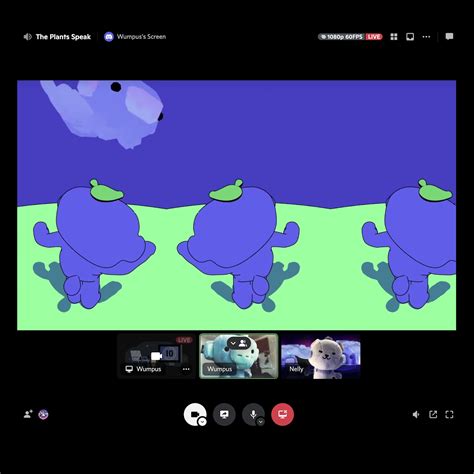The image size is (474, 474).
Task: Toggle the camera on or off
Action: 194,414
